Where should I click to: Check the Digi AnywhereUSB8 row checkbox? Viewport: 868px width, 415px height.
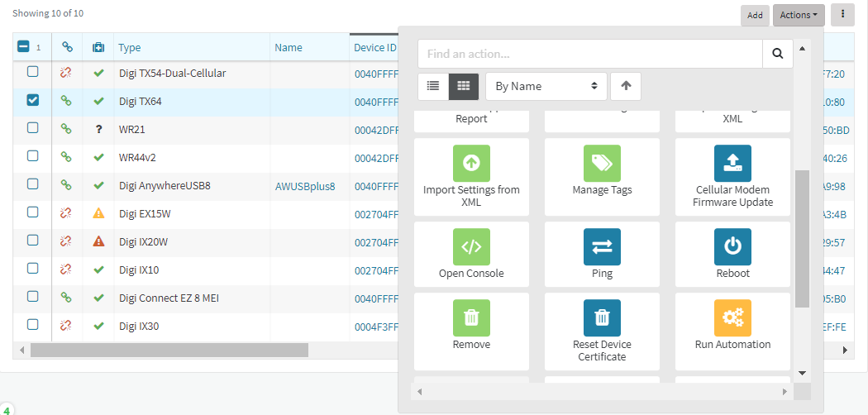click(x=33, y=184)
